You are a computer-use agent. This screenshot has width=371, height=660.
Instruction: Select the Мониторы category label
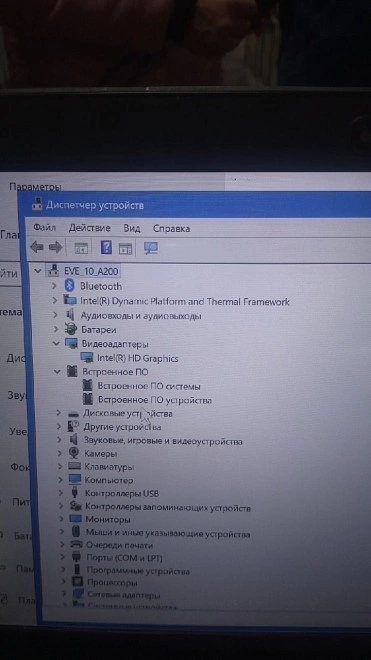(x=108, y=520)
